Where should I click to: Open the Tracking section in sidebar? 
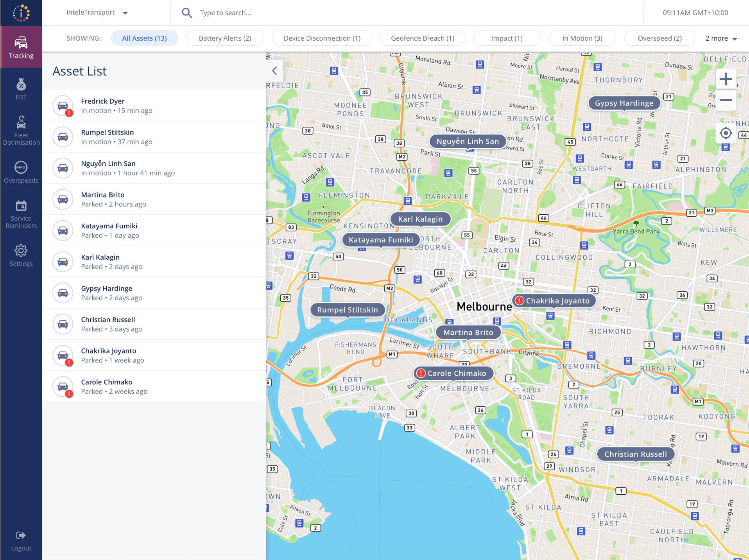pyautogui.click(x=21, y=47)
